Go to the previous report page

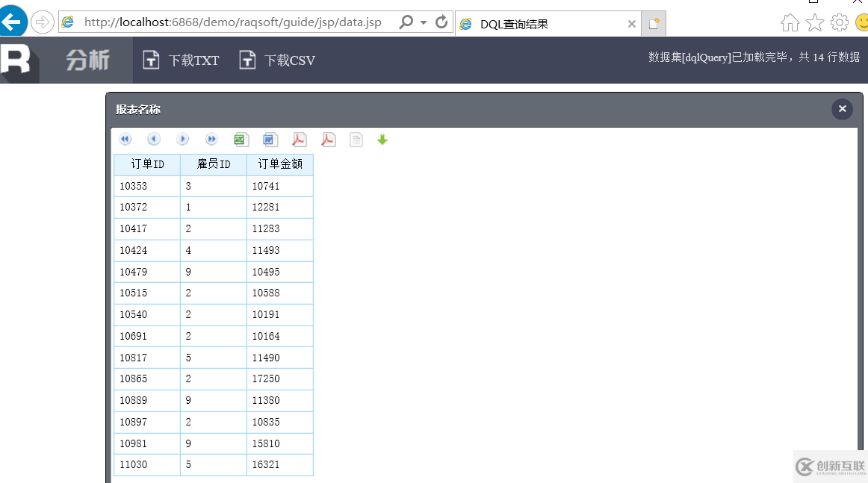click(x=154, y=140)
